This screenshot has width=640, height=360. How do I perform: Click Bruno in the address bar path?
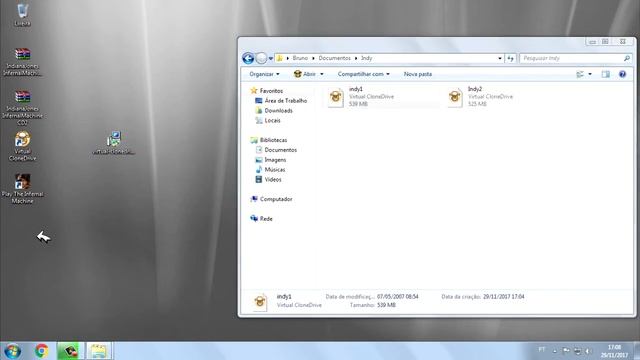(x=300, y=58)
